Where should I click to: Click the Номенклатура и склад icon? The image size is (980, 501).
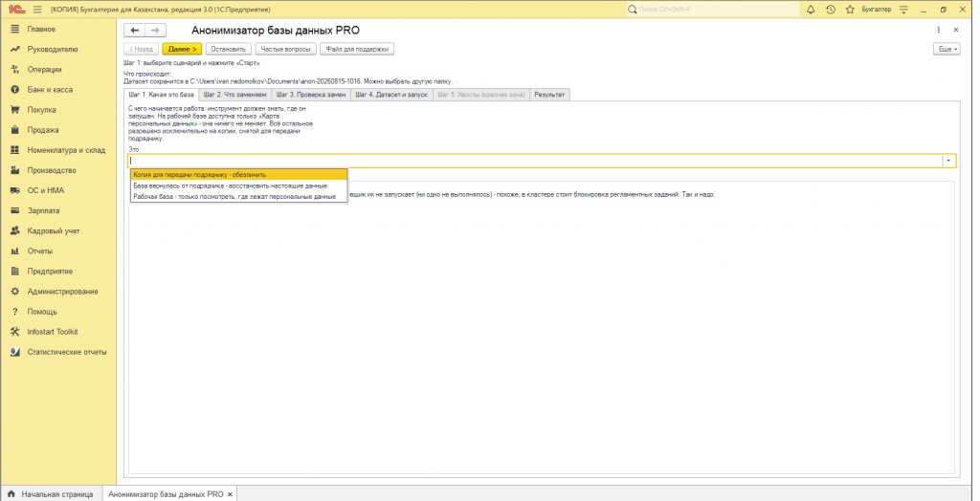15,150
